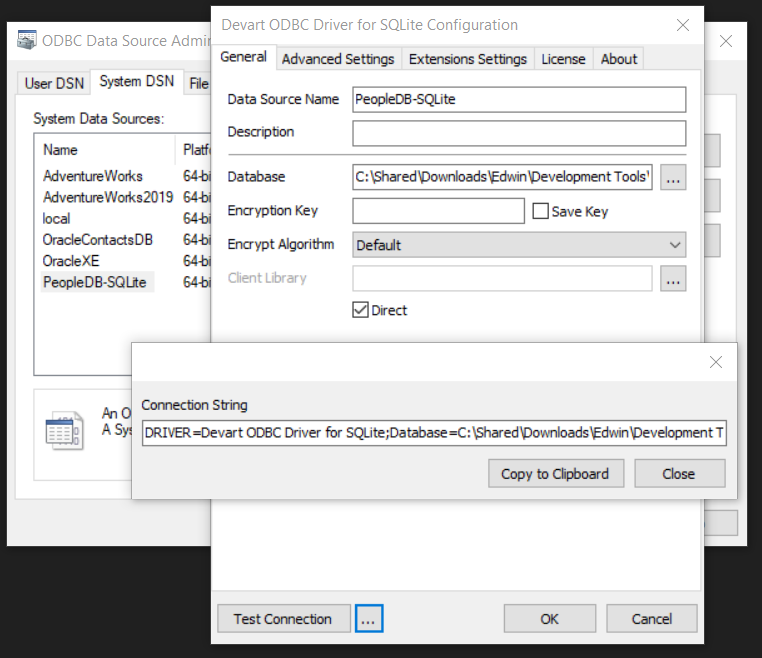
Task: Click into the Encryption Key field
Action: [x=438, y=211]
